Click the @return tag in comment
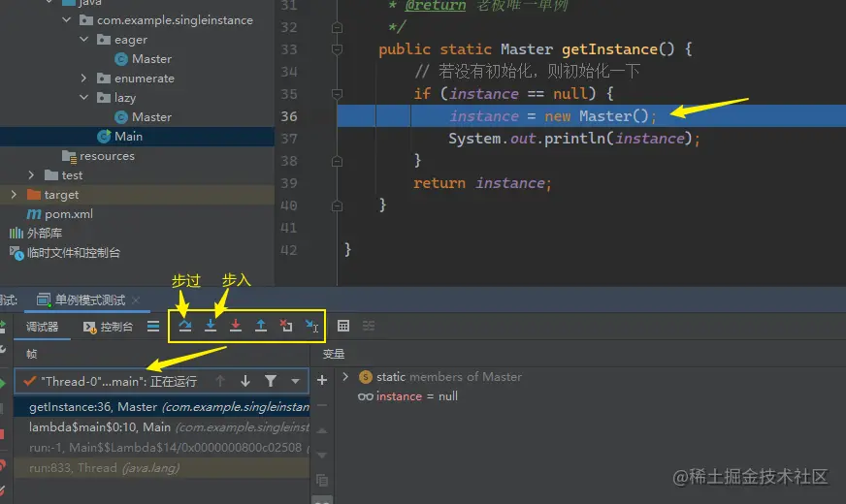 pos(435,6)
